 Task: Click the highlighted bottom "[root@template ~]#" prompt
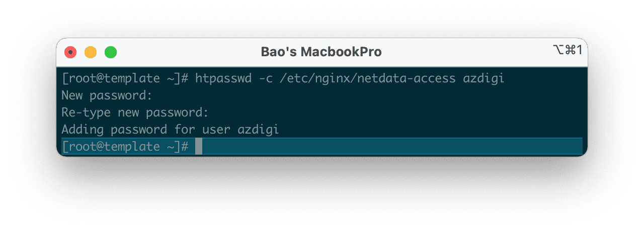125,147
